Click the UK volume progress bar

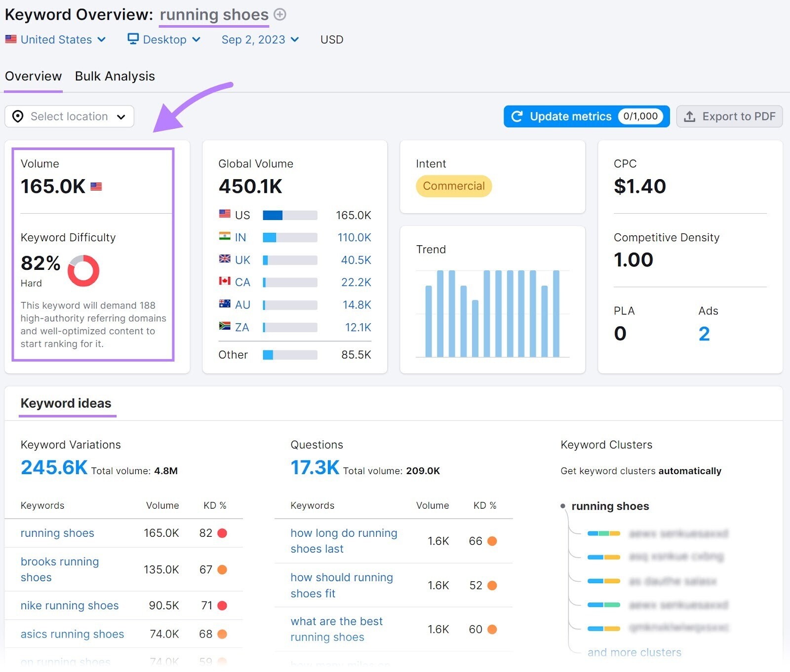pos(290,260)
